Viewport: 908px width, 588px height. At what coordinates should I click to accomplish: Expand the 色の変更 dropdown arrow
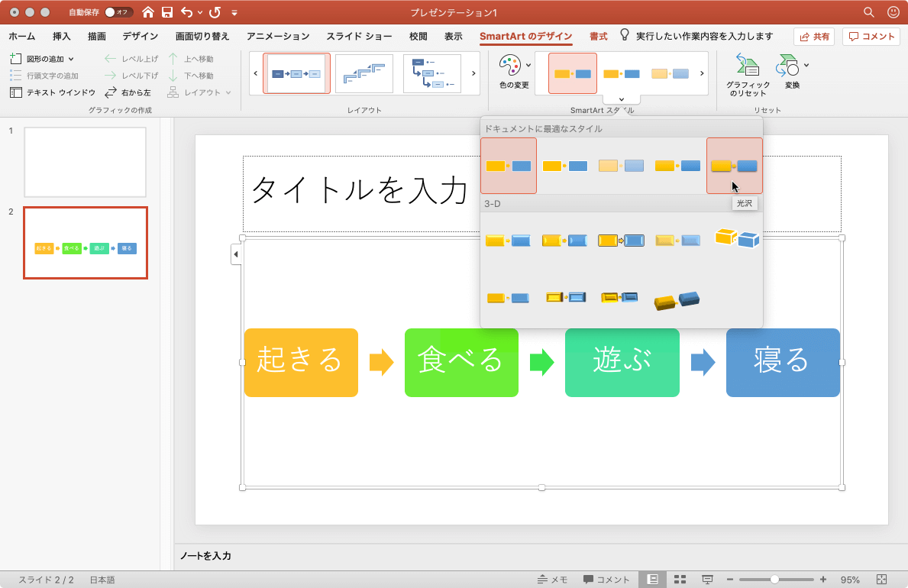click(x=528, y=66)
